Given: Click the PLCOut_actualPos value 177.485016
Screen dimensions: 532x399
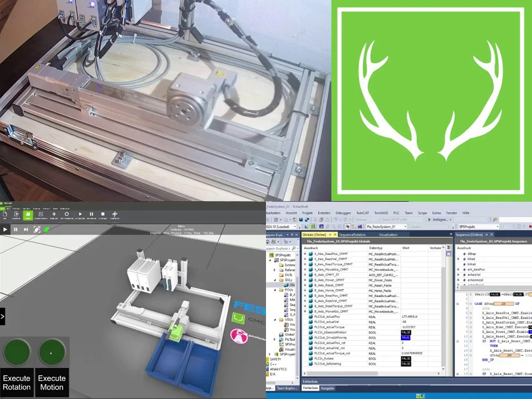Looking at the screenshot, I should [409, 316].
